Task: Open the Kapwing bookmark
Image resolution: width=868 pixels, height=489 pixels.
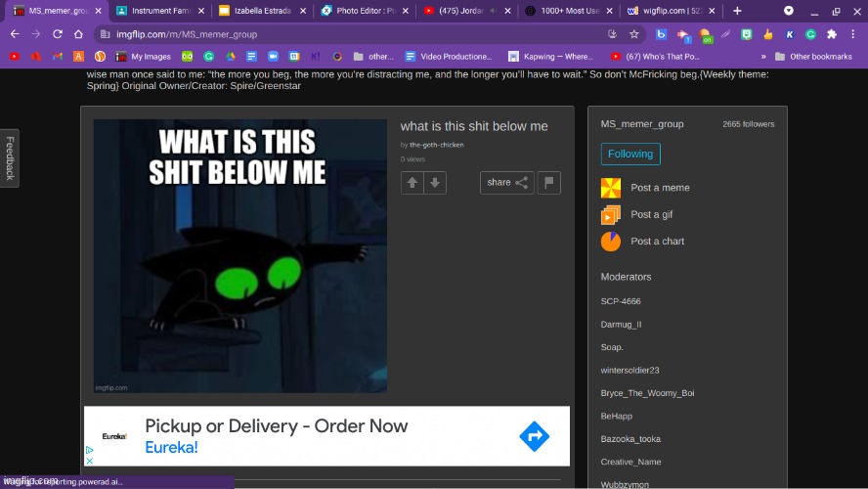Action: click(550, 57)
